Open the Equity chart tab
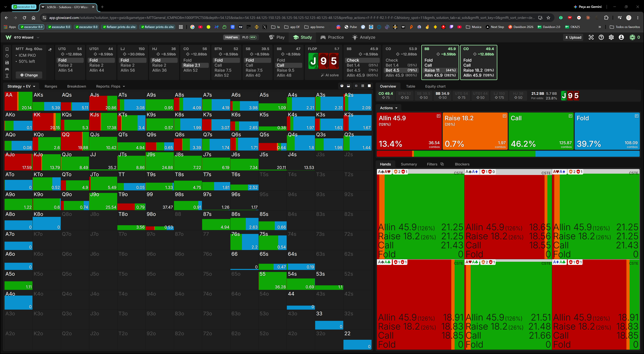Image resolution: width=644 pixels, height=354 pixels. click(435, 86)
